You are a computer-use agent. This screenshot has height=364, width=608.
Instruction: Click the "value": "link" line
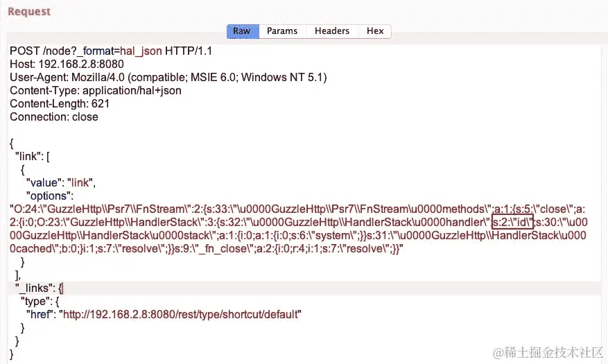[60, 182]
